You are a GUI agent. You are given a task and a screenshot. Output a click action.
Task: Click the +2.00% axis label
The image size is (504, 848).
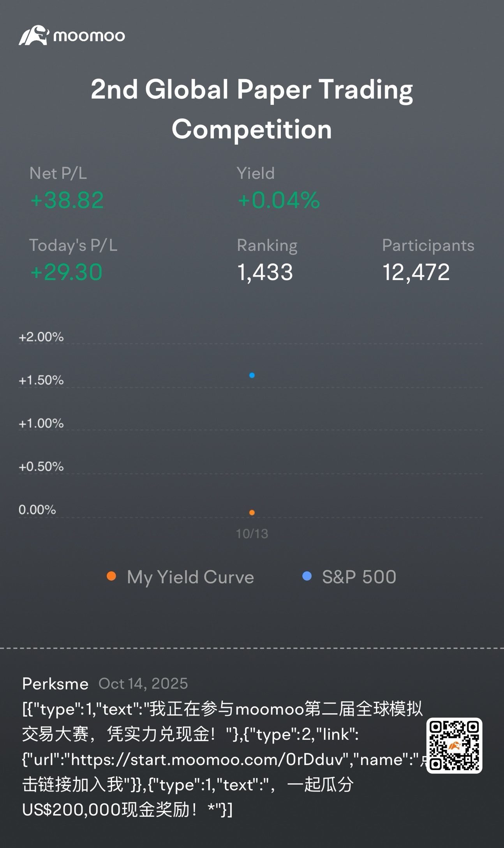(41, 337)
